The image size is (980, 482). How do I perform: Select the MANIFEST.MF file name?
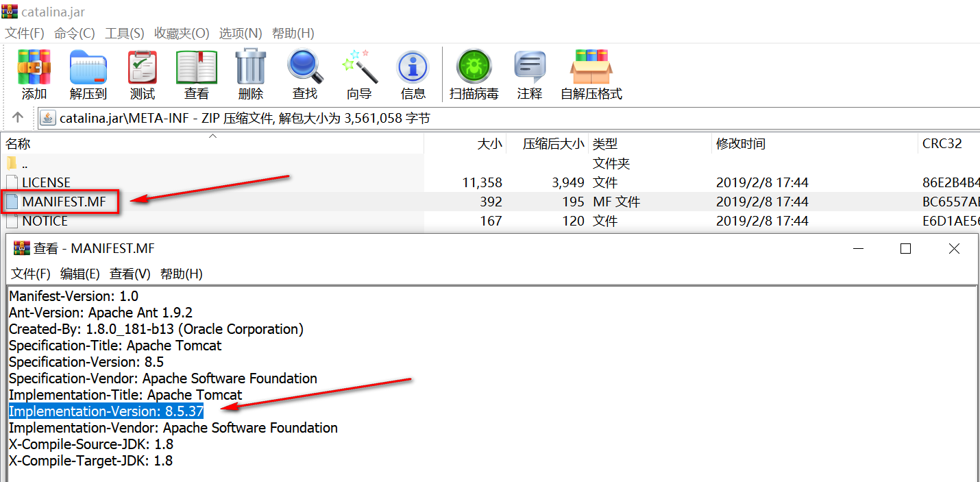(x=64, y=202)
